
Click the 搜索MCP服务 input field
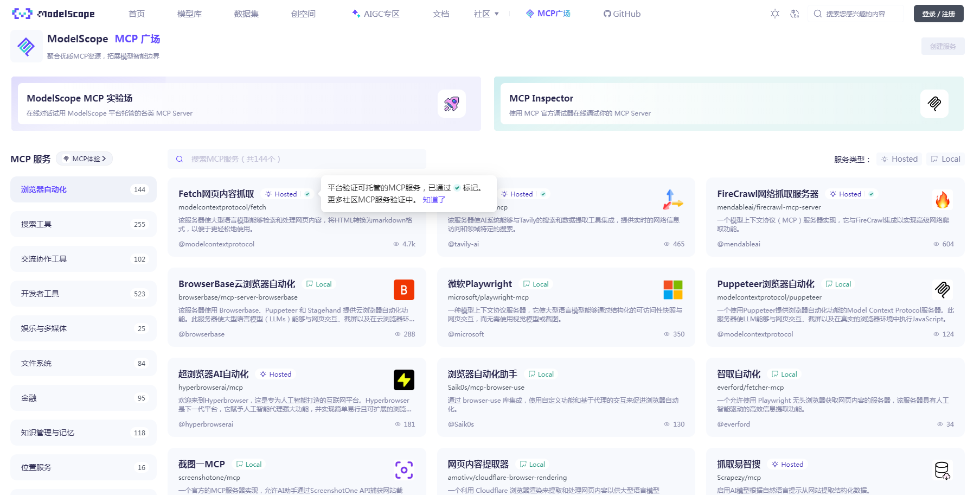click(297, 159)
